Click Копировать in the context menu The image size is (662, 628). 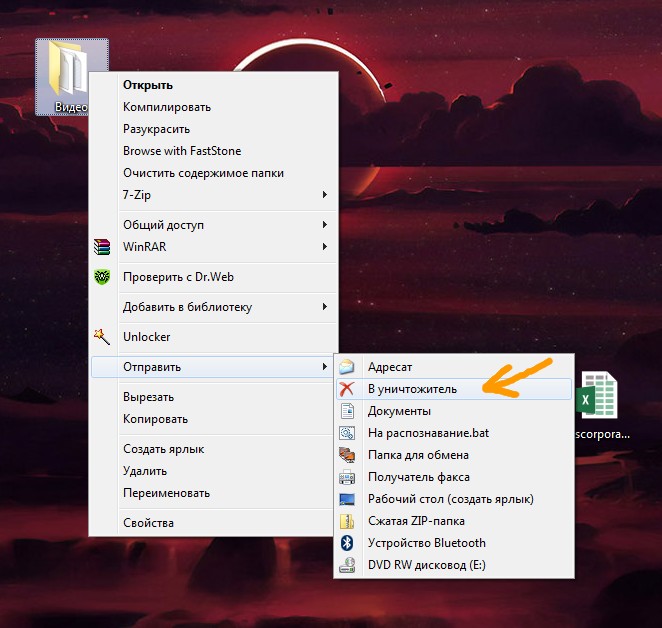point(155,419)
